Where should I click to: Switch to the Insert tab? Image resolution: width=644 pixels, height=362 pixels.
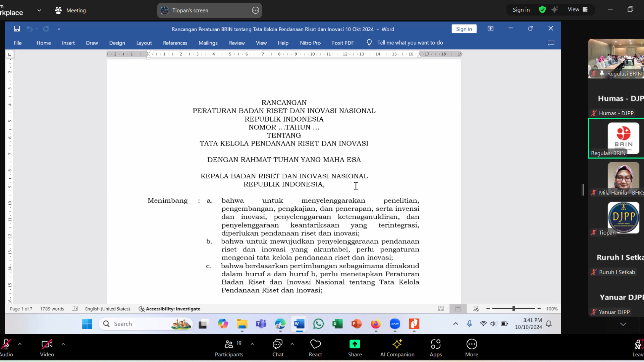point(68,43)
